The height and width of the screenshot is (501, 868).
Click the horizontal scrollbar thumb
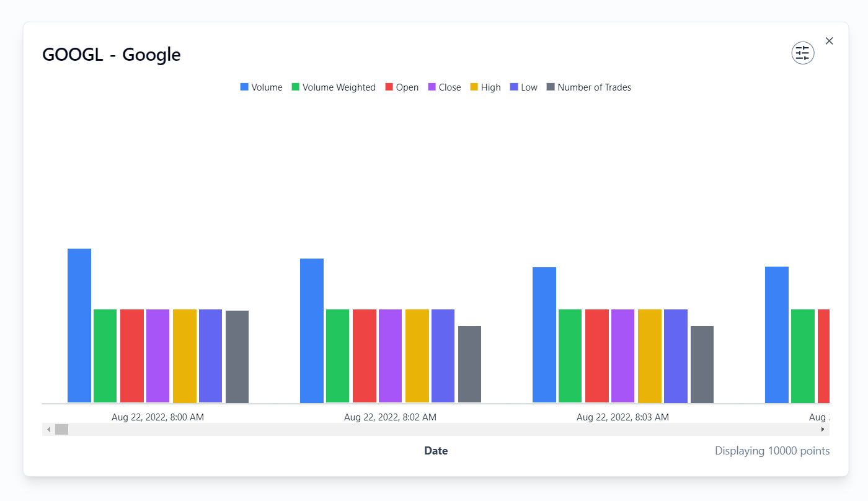pyautogui.click(x=61, y=429)
